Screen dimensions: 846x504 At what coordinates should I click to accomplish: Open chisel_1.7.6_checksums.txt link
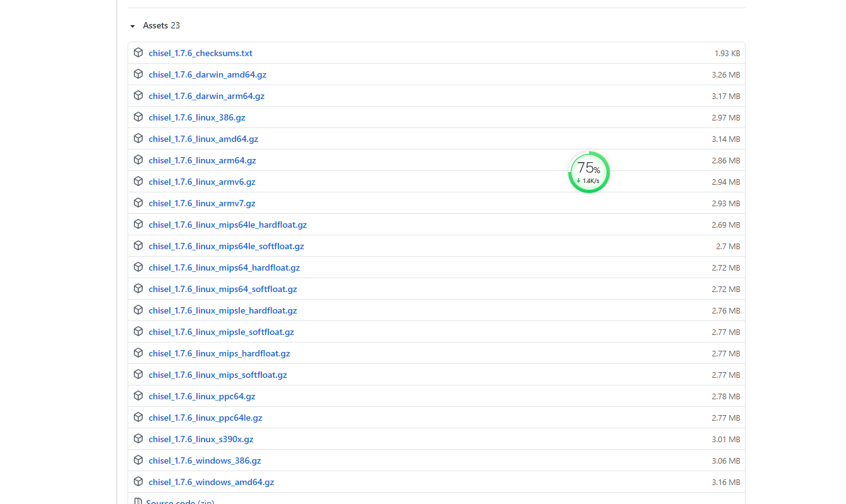click(201, 54)
